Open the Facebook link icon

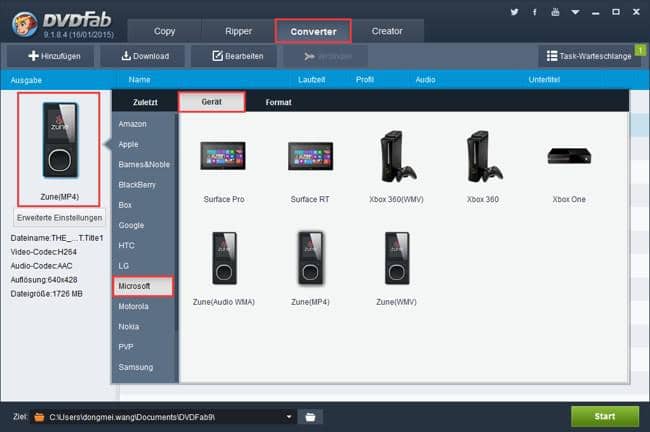[x=535, y=12]
